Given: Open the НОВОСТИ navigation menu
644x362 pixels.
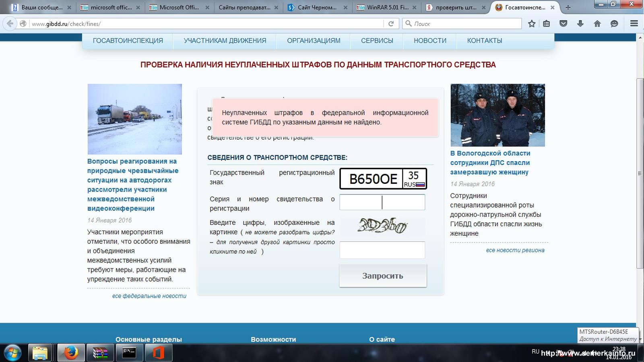Looking at the screenshot, I should [430, 41].
